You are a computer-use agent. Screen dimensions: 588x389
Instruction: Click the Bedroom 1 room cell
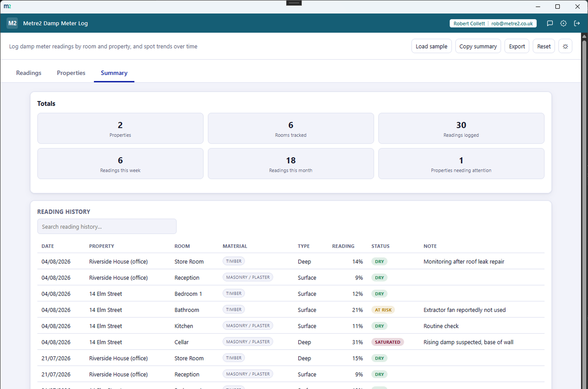[188, 294]
